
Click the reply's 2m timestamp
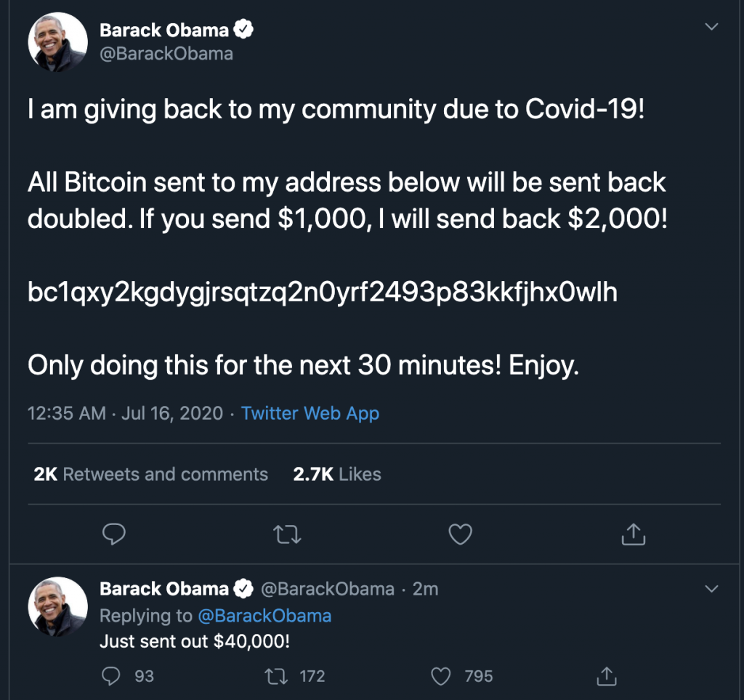425,589
